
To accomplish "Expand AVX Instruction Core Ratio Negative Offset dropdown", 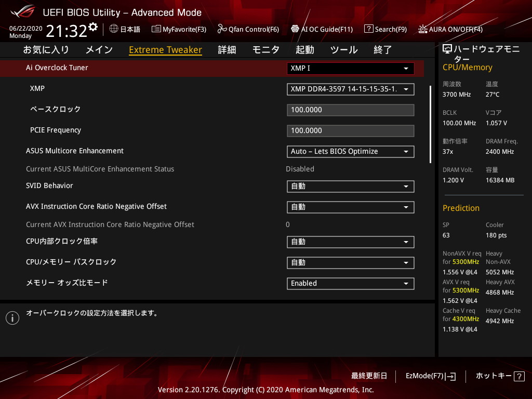I will click(351, 207).
